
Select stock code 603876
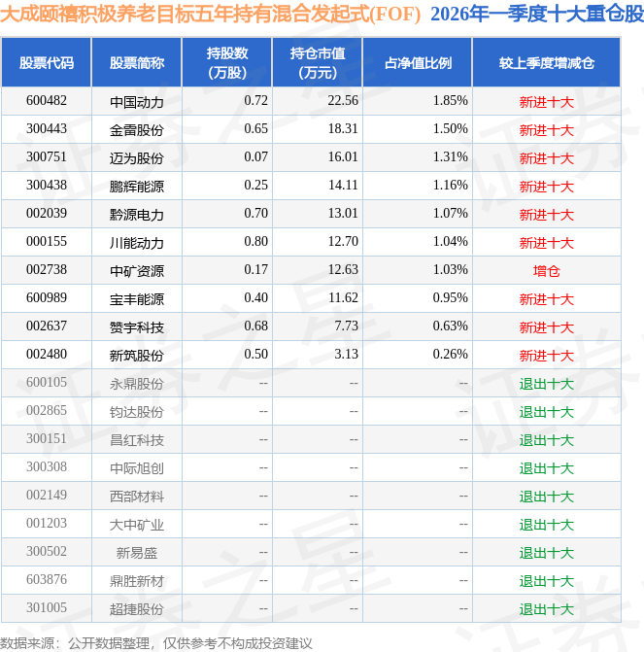[x=47, y=580]
